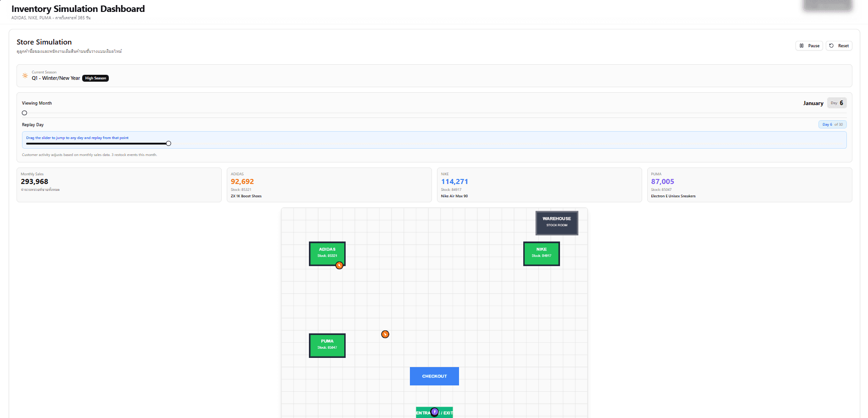868x418 pixels.
Task: Click the CHECKOUT counter on the map
Action: (x=434, y=376)
